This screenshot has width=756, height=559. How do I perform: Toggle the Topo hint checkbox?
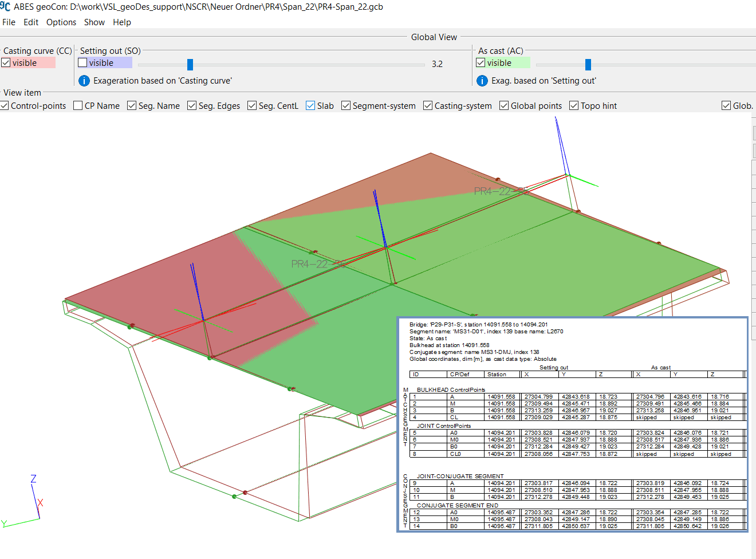click(573, 105)
